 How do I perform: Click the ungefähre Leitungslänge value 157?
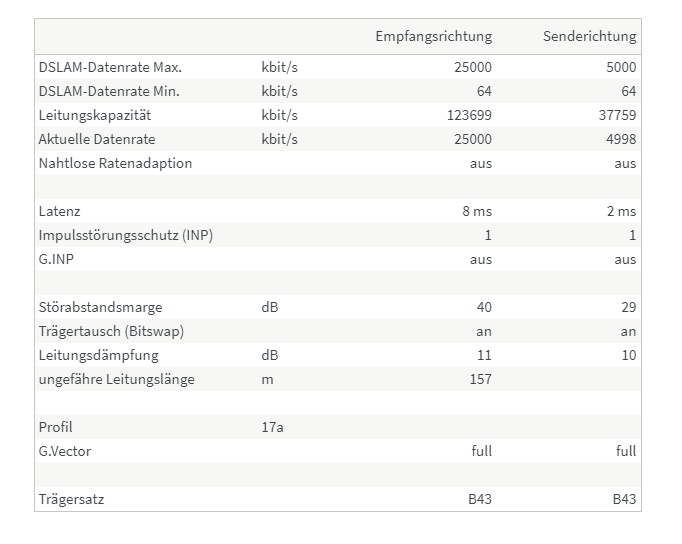point(481,379)
